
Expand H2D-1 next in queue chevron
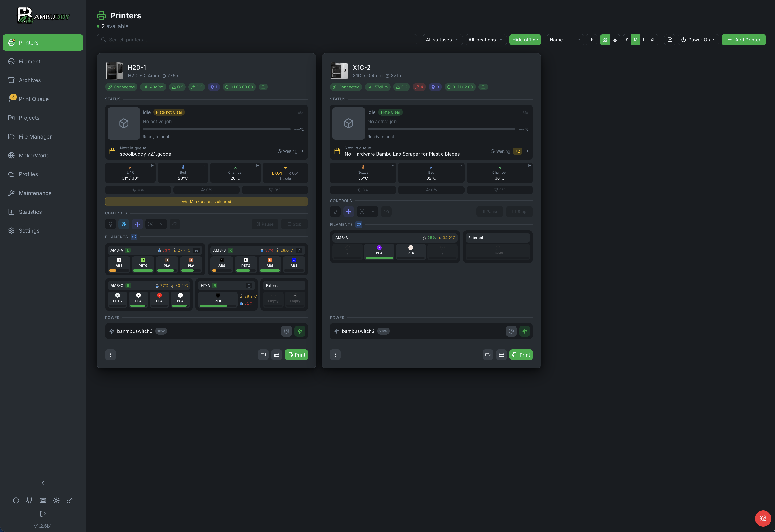coord(302,151)
